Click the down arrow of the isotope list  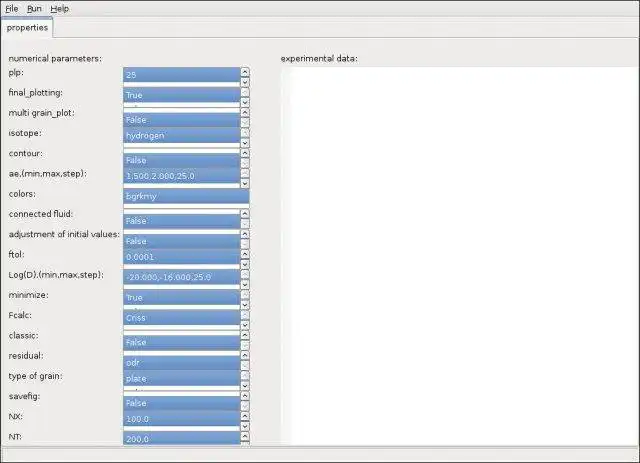245,143
